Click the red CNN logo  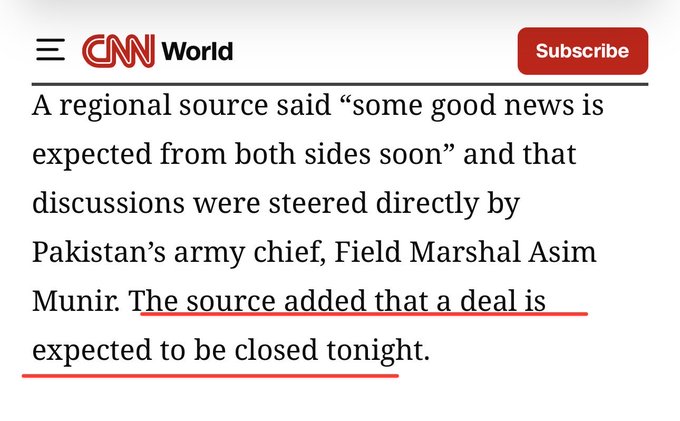tap(116, 50)
